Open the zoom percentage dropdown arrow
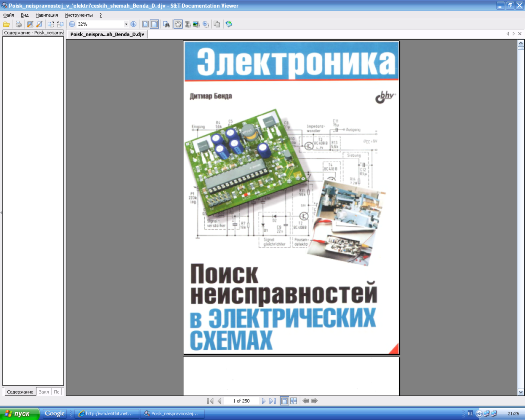The width and height of the screenshot is (525, 420). tap(126, 24)
